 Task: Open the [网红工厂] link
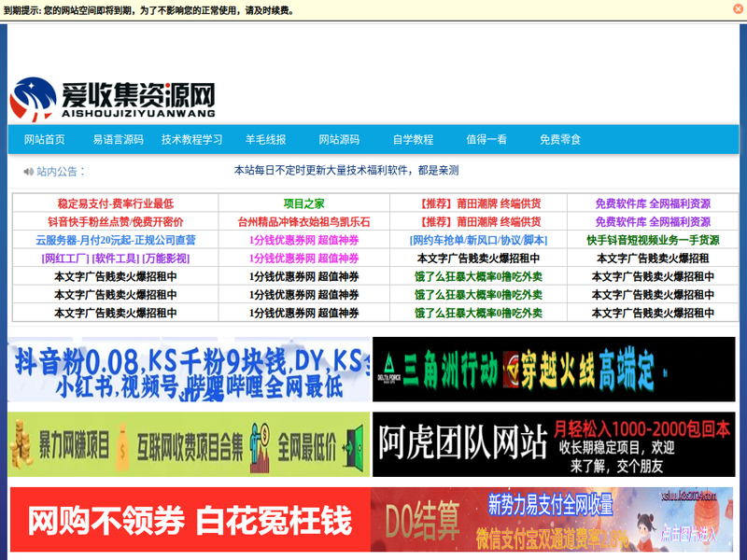(x=65, y=259)
